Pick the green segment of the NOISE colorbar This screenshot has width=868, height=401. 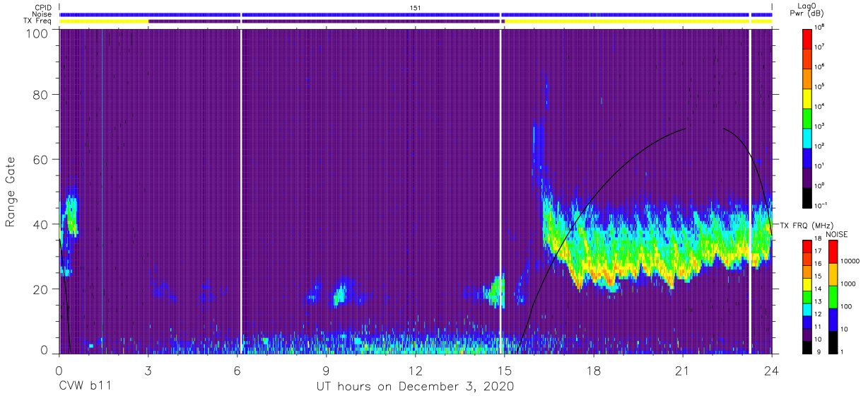point(833,297)
